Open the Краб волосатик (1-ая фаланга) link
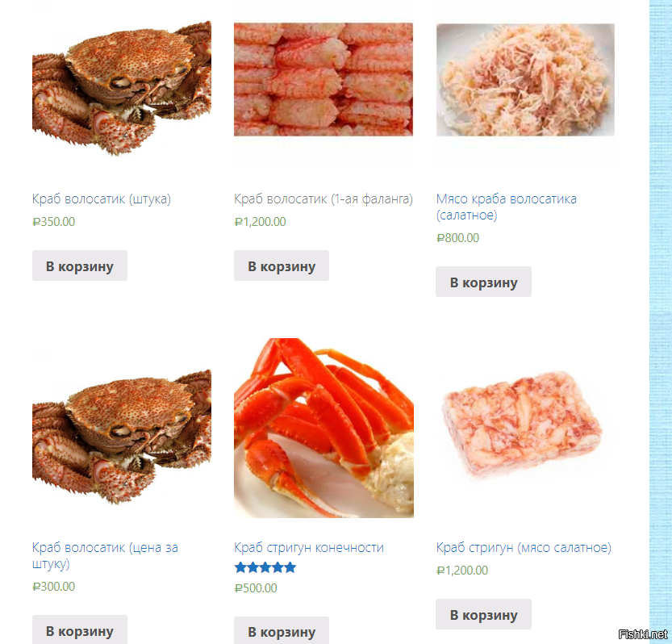 tap(323, 199)
